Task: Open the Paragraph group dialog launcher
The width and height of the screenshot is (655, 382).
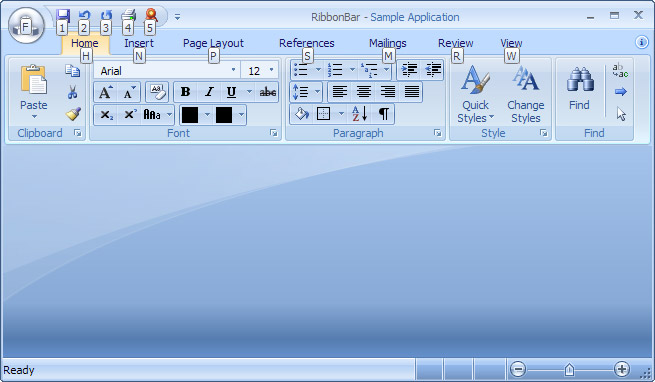Action: pyautogui.click(x=437, y=133)
